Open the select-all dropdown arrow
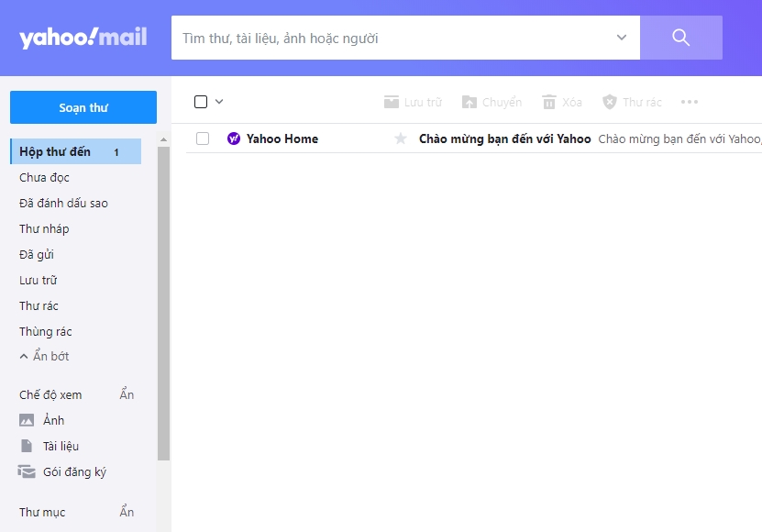Image resolution: width=762 pixels, height=532 pixels. pyautogui.click(x=219, y=102)
